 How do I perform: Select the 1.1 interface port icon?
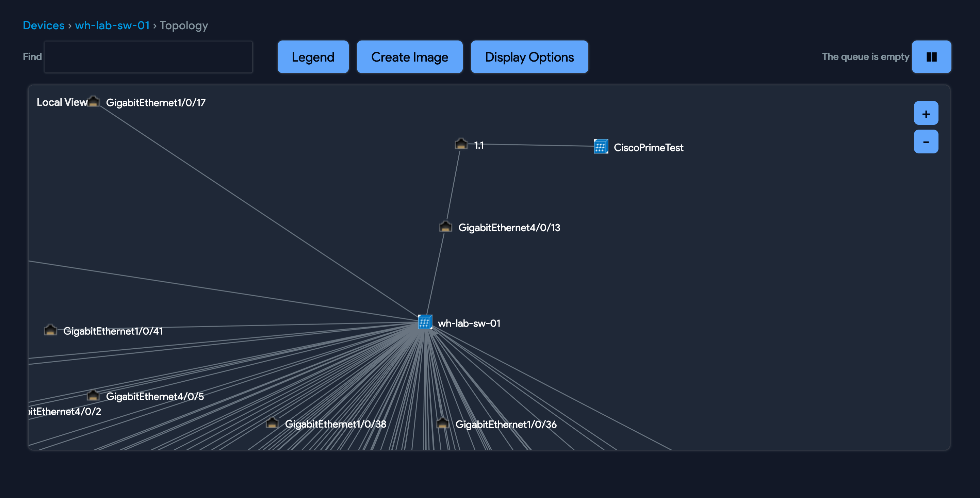point(461,144)
